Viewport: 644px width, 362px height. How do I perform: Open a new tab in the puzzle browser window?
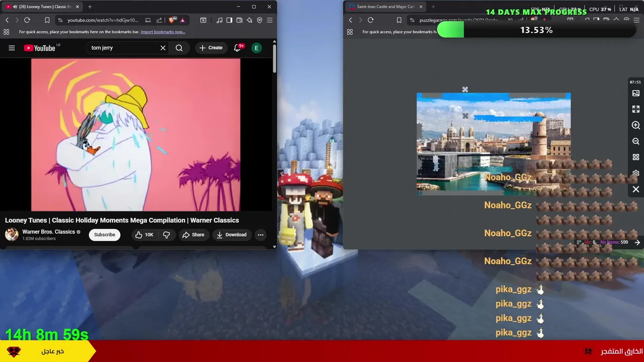pyautogui.click(x=433, y=7)
